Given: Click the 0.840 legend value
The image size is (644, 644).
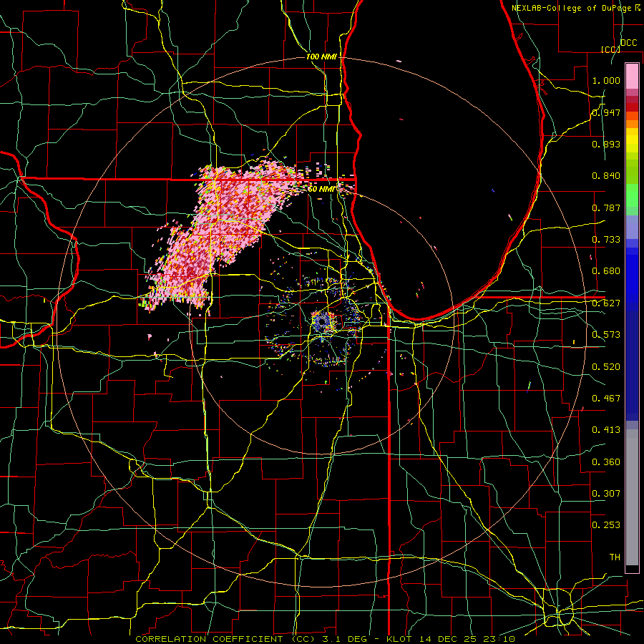Looking at the screenshot, I should point(606,176).
